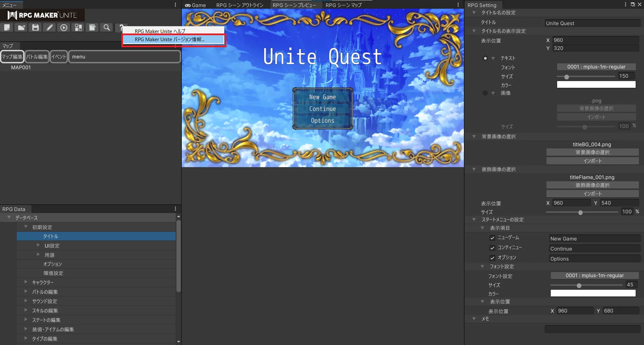
Task: Open the puzzle-piece add-on manager icon
Action: tap(78, 27)
